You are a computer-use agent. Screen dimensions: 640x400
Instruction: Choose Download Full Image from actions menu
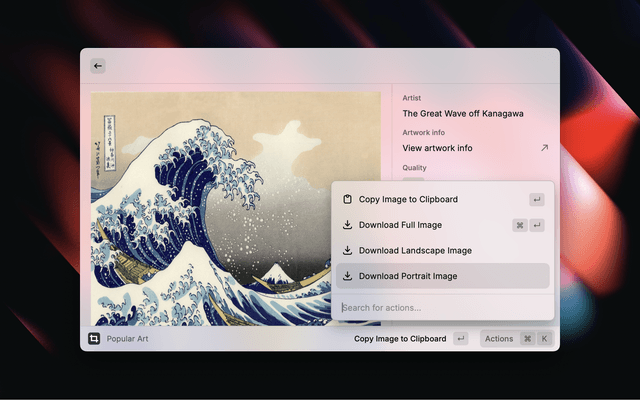(x=400, y=225)
